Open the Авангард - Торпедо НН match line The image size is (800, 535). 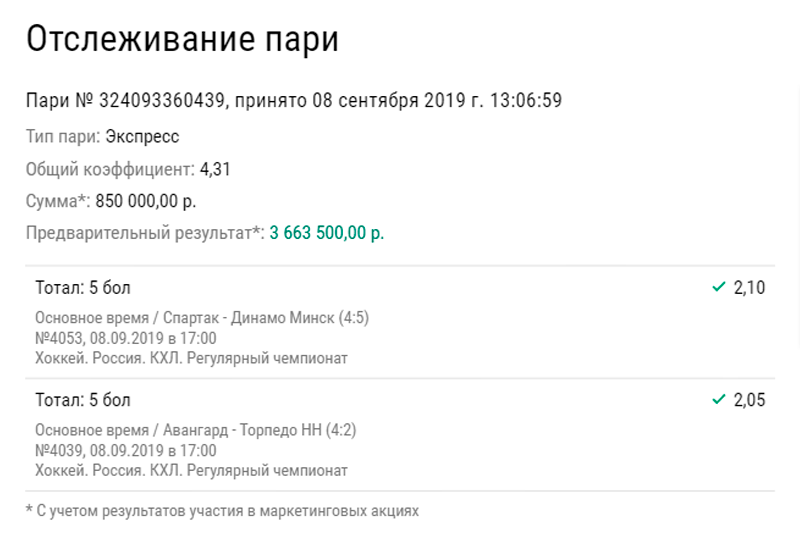[x=196, y=431]
